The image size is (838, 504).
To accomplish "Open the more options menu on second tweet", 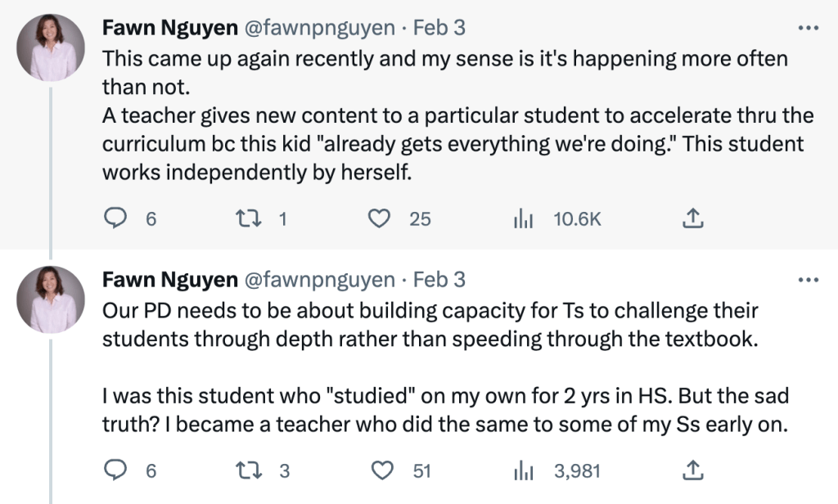I will [807, 280].
